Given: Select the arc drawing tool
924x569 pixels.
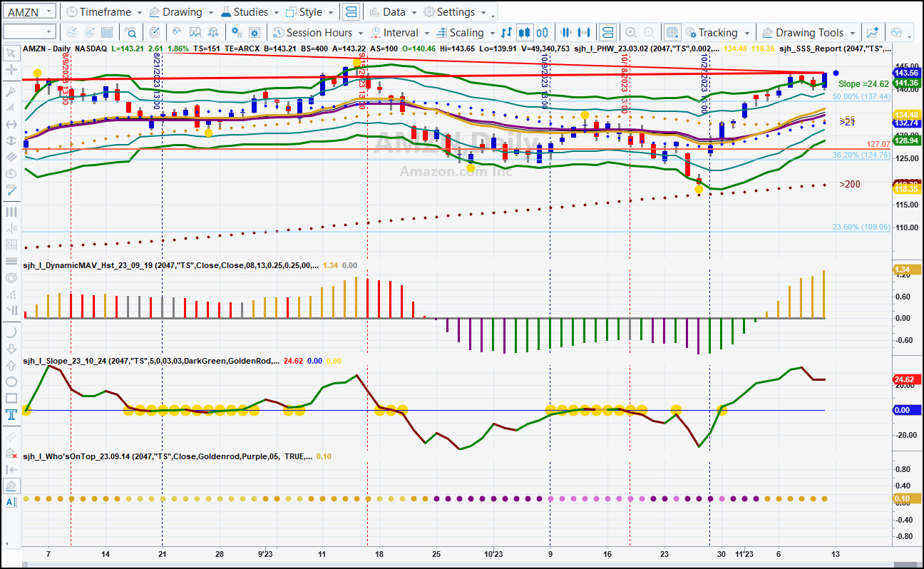Looking at the screenshot, I should (x=11, y=332).
